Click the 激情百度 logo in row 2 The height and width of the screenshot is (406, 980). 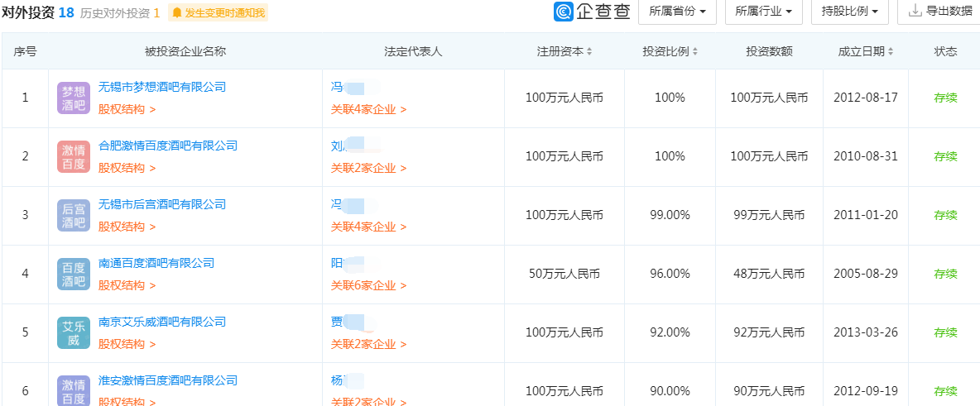point(74,157)
